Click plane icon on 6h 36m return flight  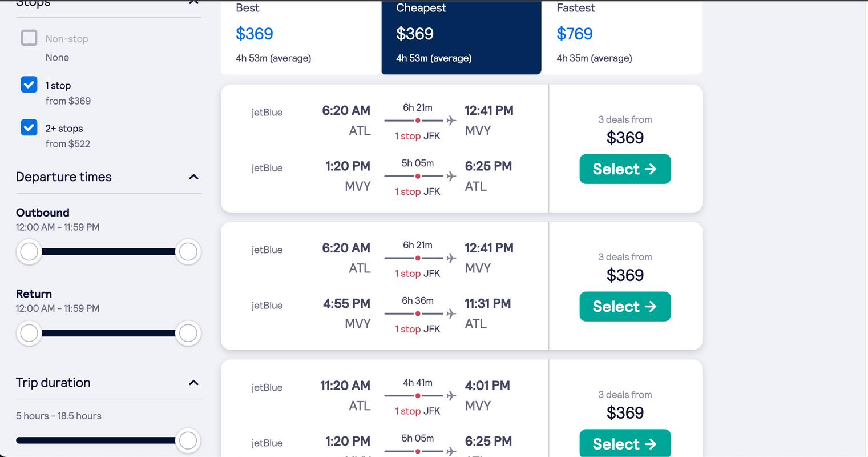tap(451, 314)
